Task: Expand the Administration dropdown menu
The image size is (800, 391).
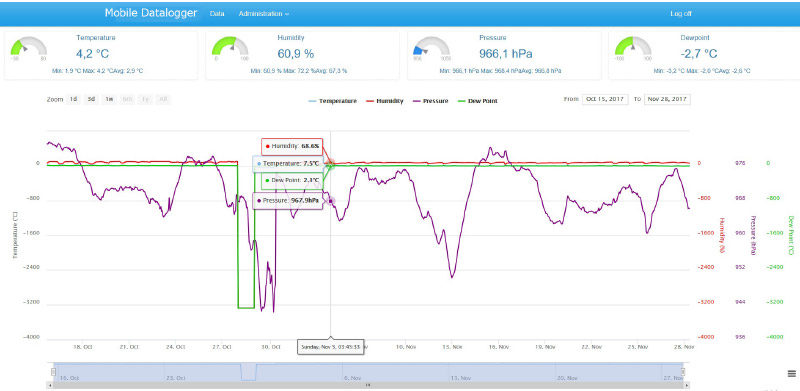Action: pos(264,14)
